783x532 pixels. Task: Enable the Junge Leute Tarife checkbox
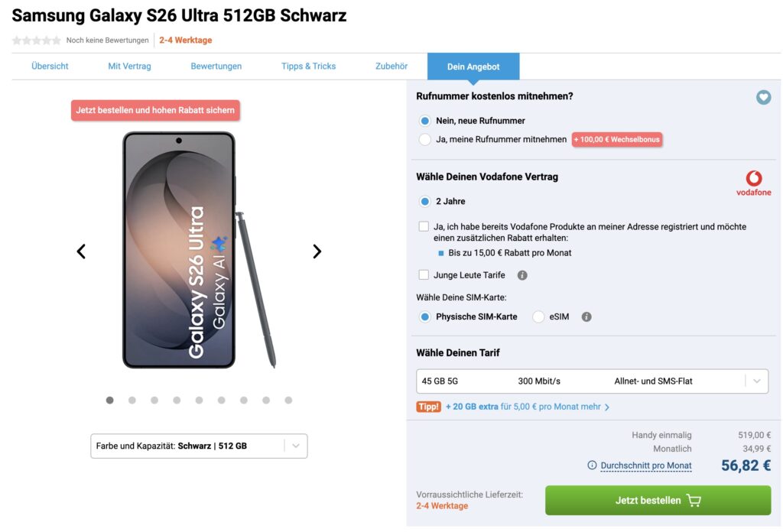pos(424,275)
